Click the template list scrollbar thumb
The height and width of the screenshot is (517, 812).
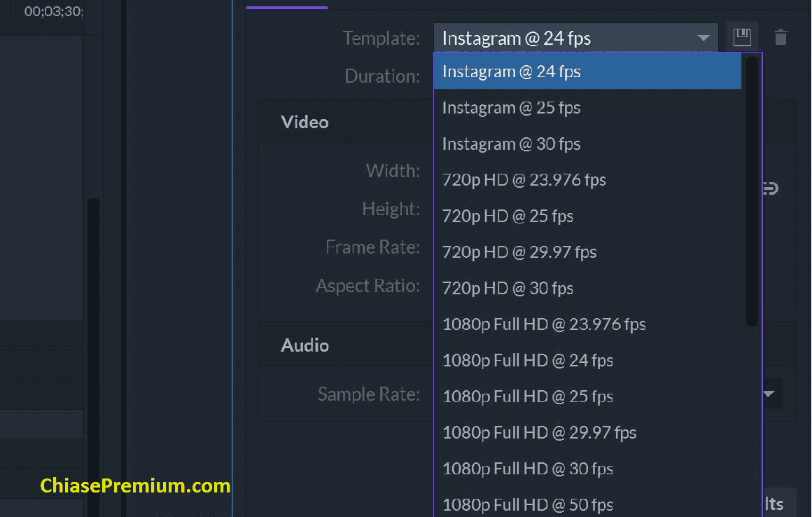(752, 191)
